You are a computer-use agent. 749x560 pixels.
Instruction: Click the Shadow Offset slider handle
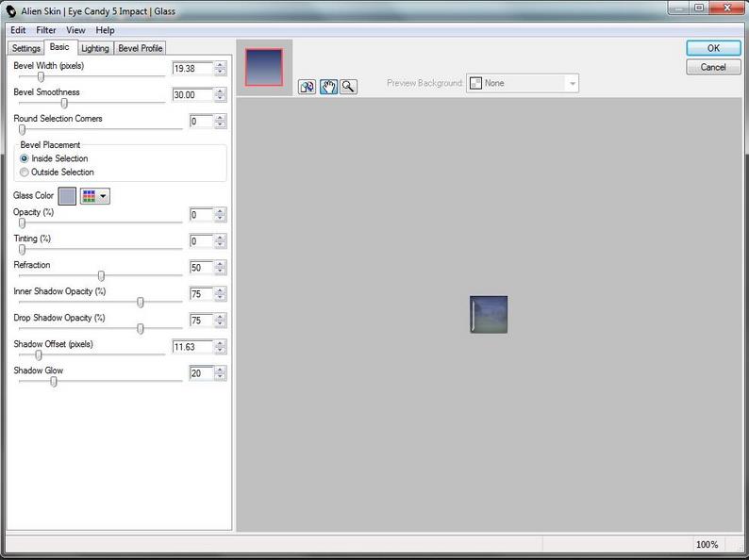tap(39, 354)
